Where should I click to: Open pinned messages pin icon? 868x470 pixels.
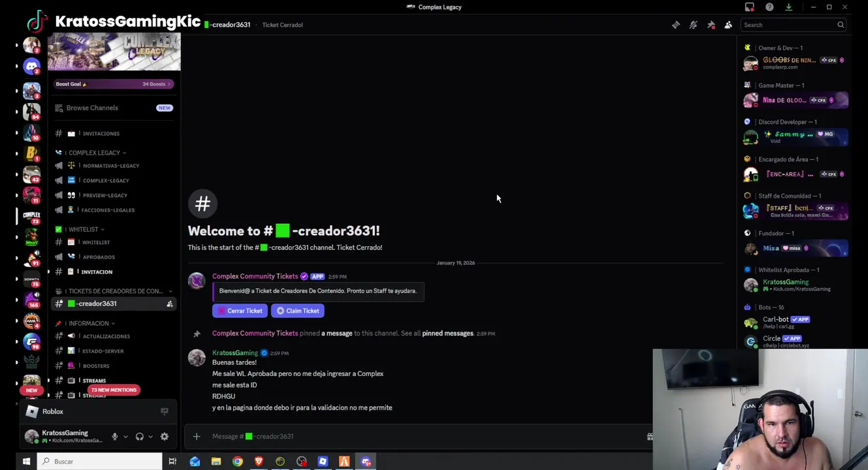(x=711, y=25)
